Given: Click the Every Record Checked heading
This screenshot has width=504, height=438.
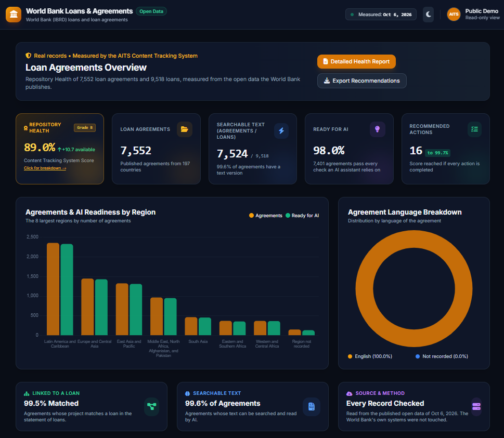Looking at the screenshot, I should tap(385, 403).
